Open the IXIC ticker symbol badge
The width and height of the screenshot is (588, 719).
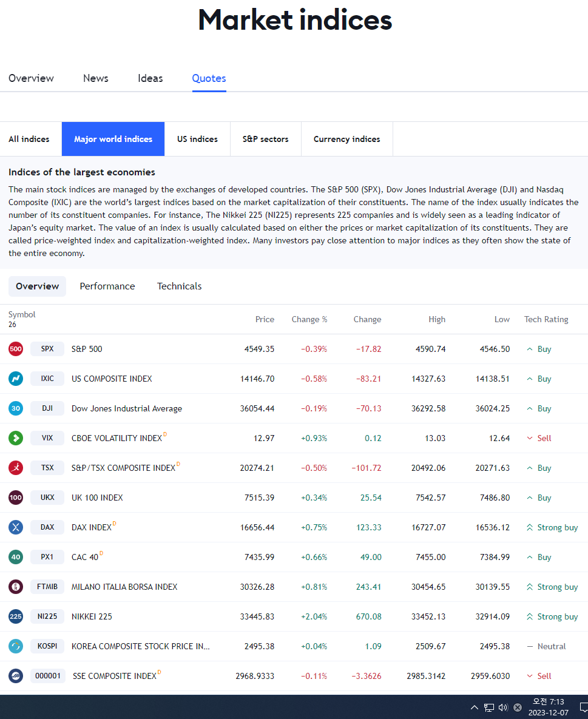[x=47, y=379]
